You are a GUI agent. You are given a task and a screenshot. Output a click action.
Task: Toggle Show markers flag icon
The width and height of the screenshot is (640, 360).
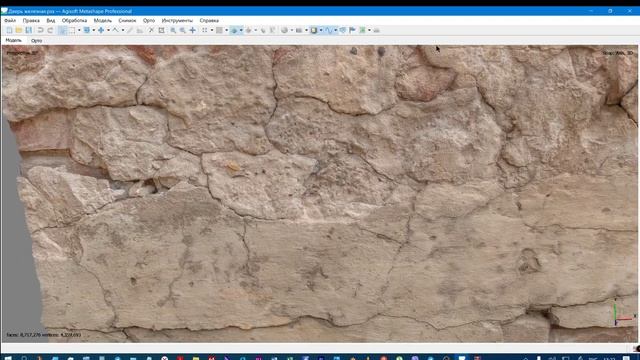click(x=352, y=30)
